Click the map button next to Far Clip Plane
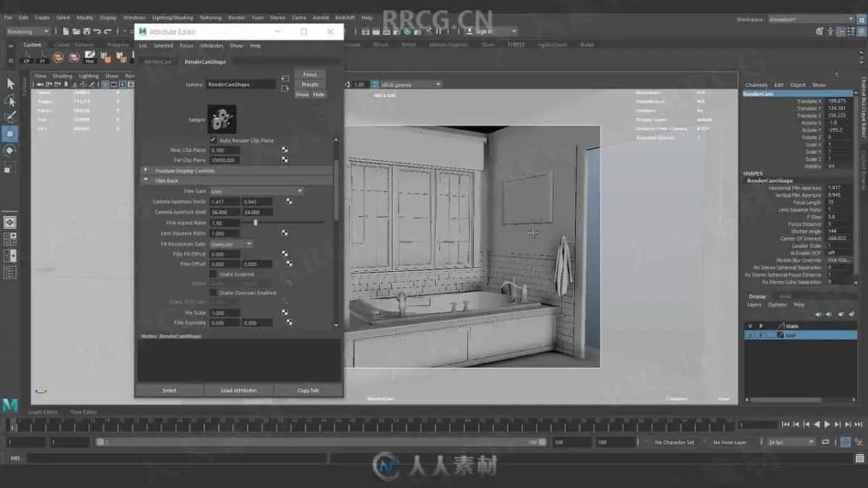The image size is (868, 488). pos(285,160)
